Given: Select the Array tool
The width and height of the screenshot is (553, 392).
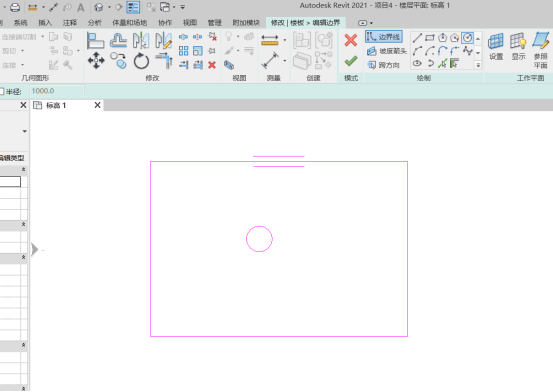Looking at the screenshot, I should click(183, 51).
